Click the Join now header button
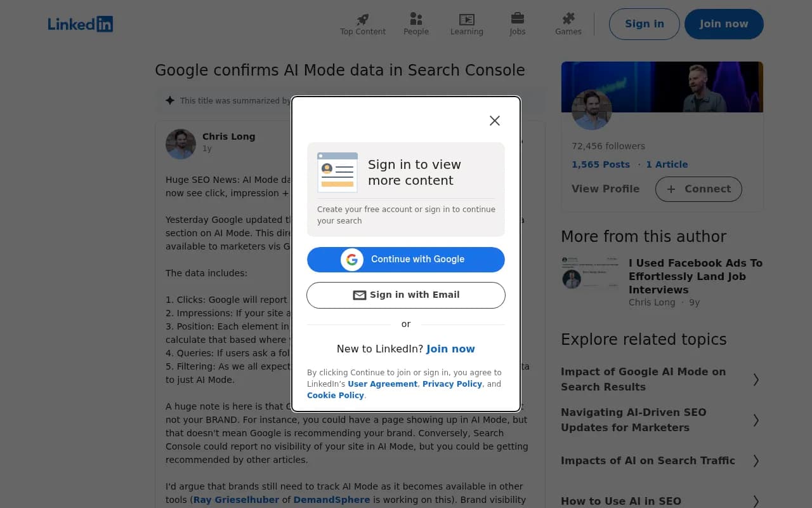 coord(724,24)
